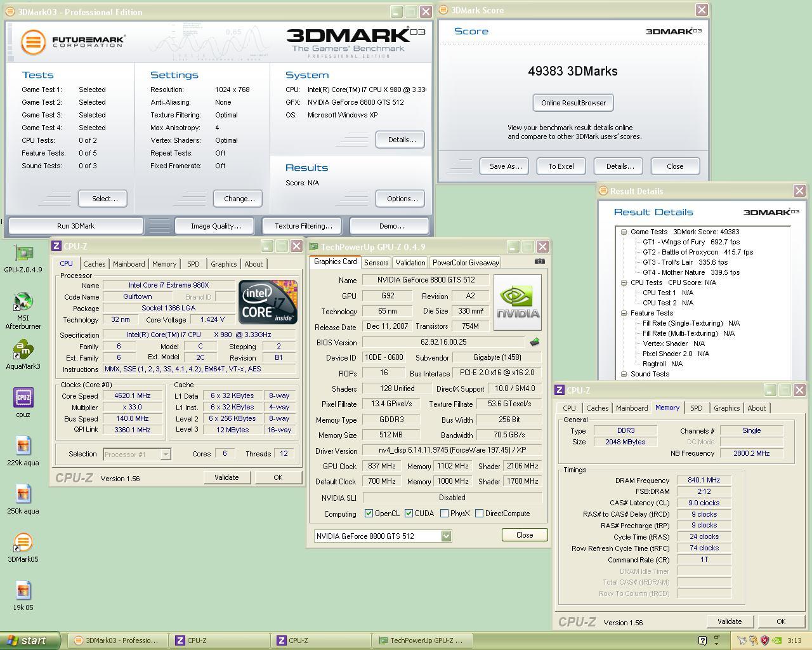Click the 3DMark Score window title icon
The image size is (812, 650).
444,10
